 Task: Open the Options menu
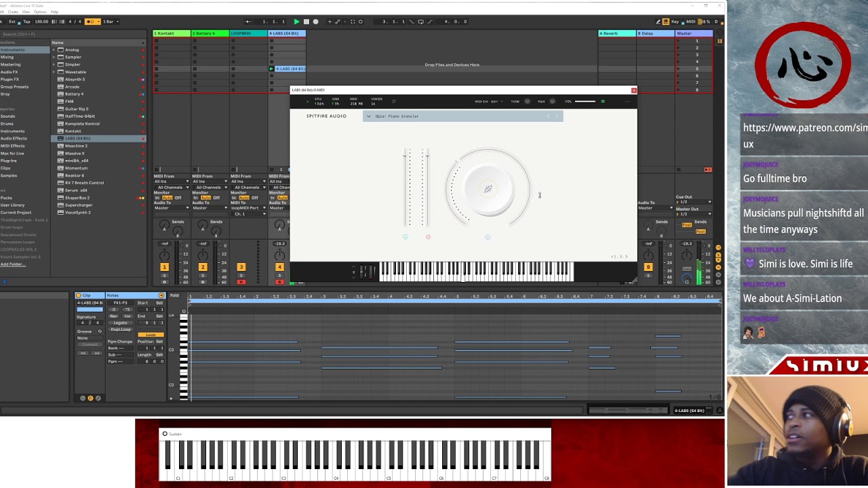point(40,12)
